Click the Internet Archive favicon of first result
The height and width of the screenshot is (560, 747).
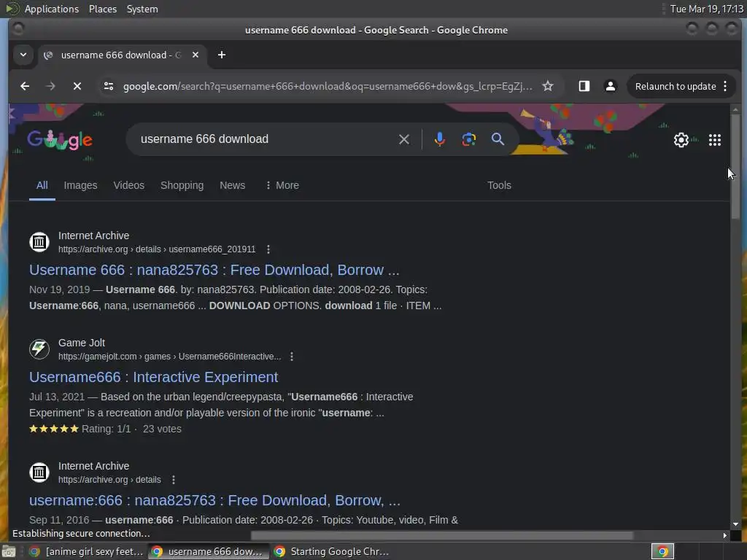(x=39, y=242)
